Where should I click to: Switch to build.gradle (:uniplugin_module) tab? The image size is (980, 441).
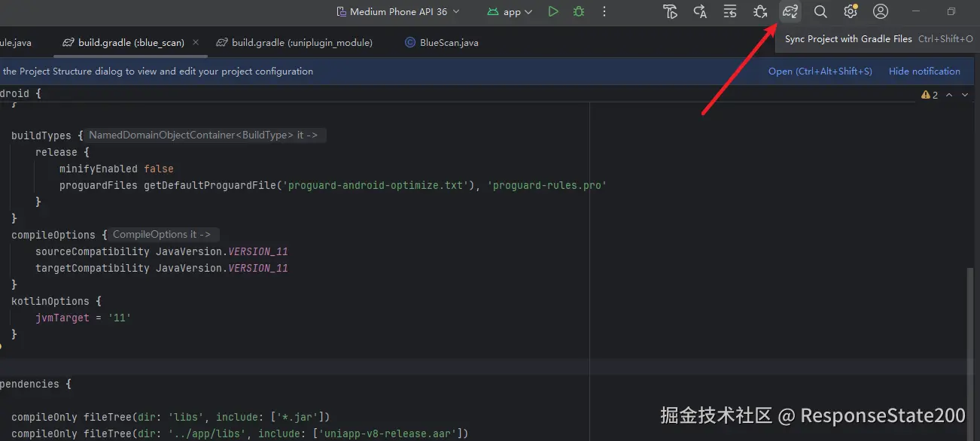(x=294, y=43)
